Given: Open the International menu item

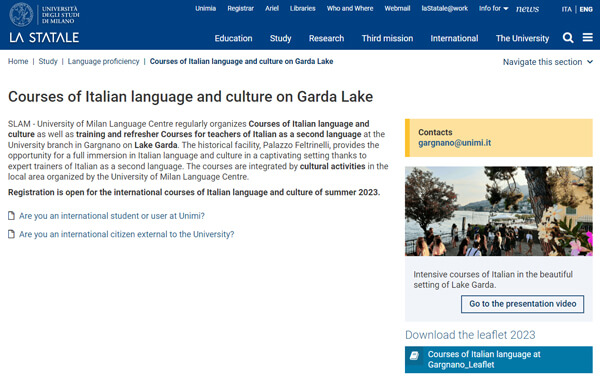Looking at the screenshot, I should pos(454,38).
